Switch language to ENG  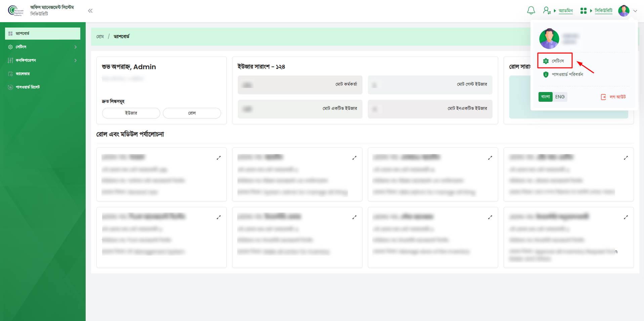[x=560, y=97]
